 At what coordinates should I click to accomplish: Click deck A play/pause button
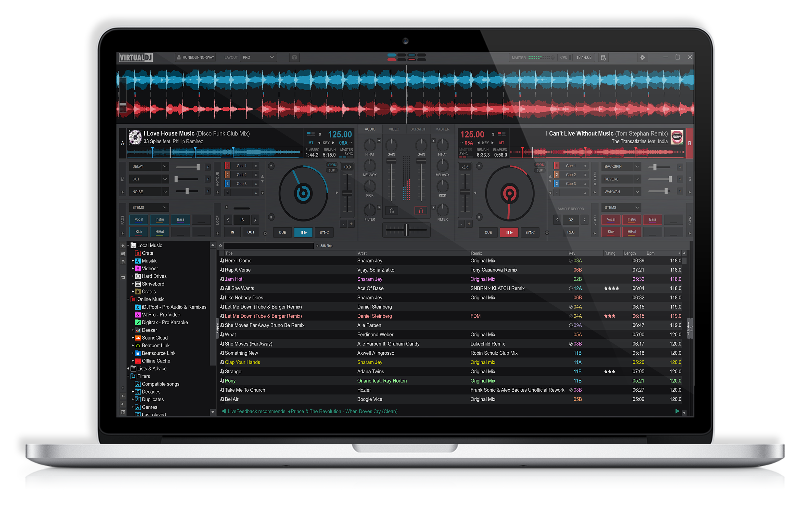tap(303, 232)
